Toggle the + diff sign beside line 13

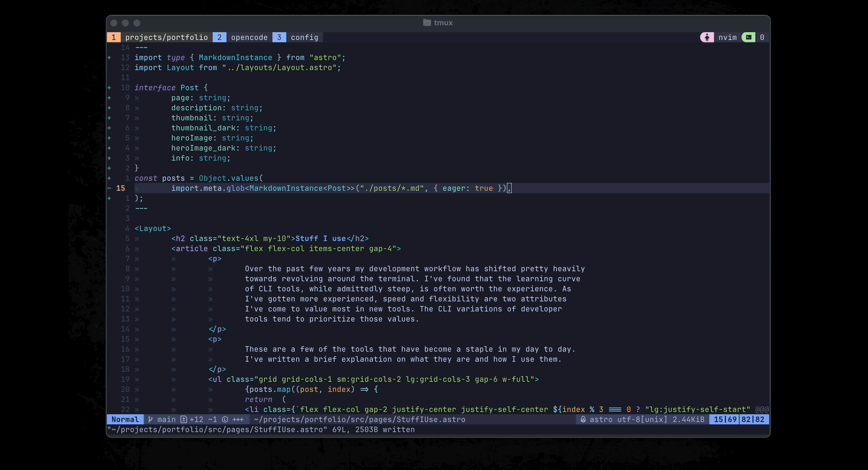click(109, 57)
